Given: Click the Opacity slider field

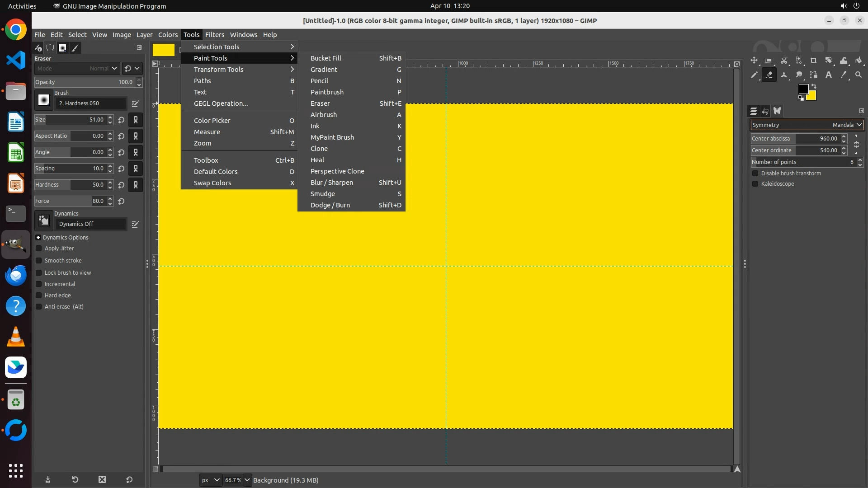Looking at the screenshot, I should 84,82.
